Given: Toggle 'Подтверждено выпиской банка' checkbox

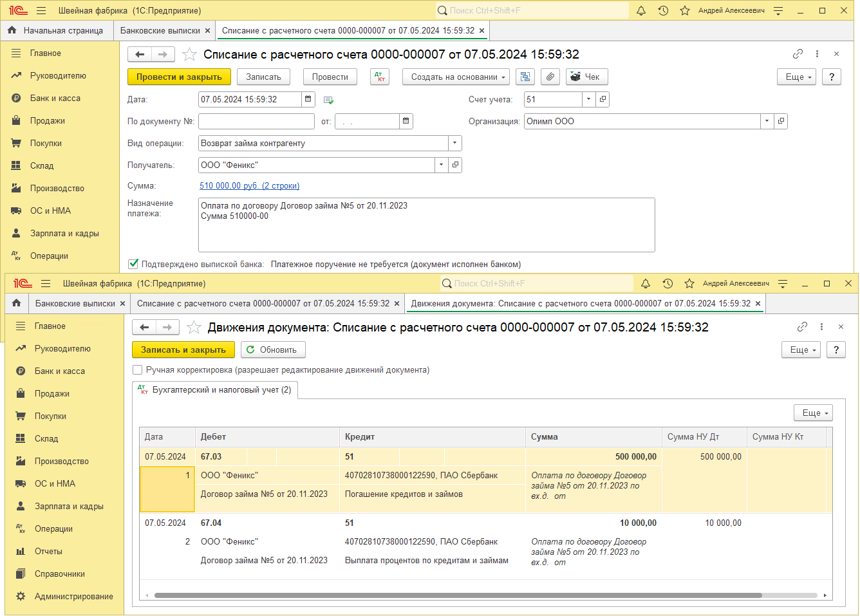Looking at the screenshot, I should (x=133, y=264).
